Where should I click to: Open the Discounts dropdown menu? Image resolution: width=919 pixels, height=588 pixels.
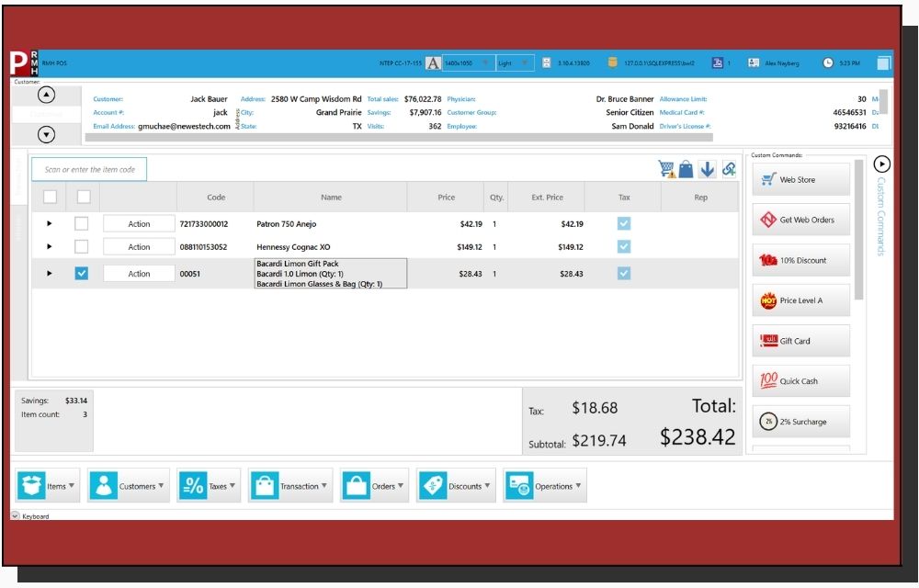456,485
